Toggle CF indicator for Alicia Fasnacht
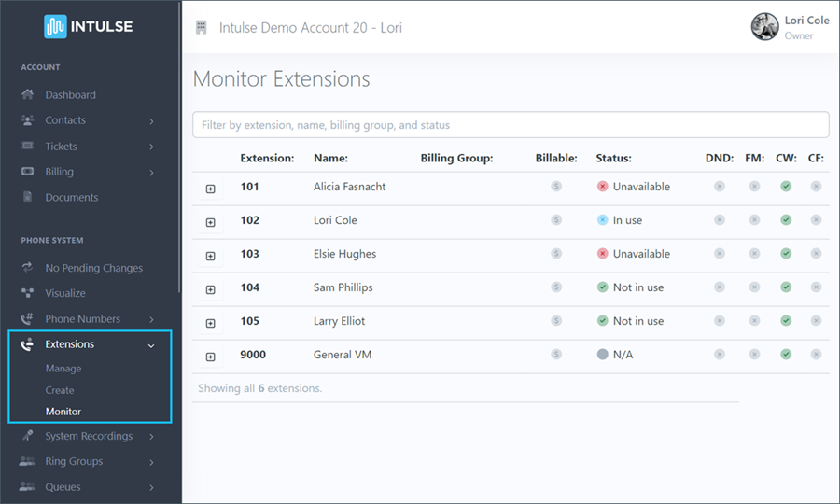Viewport: 840px width, 504px height. pos(816,187)
